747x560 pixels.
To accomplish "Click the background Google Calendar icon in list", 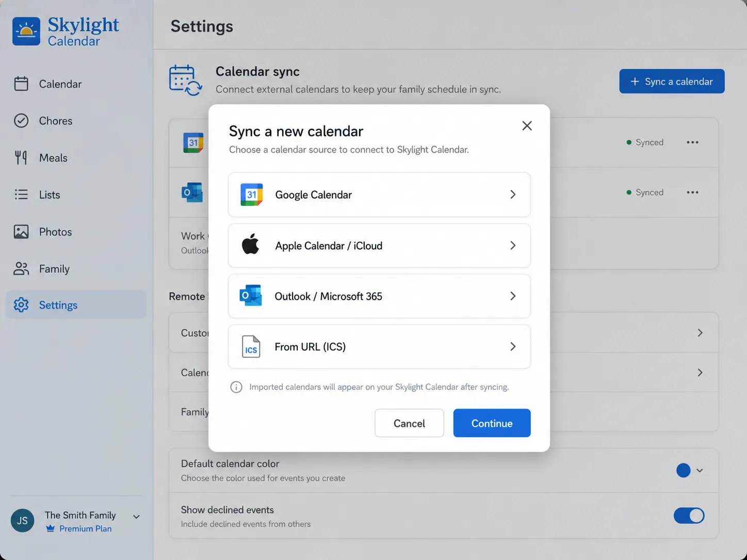I will point(193,143).
